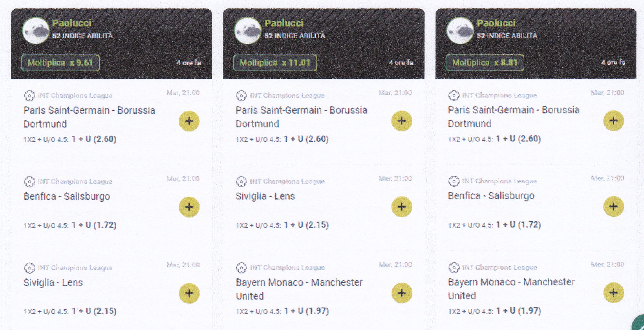Image resolution: width=644 pixels, height=330 pixels.
Task: Add Bayern Monaco - Manchester United bet, third card
Action: [614, 293]
